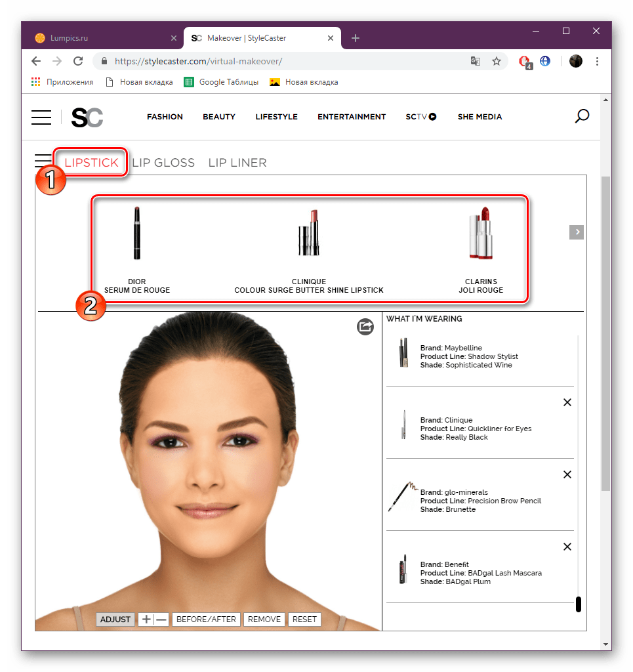Viewport: 633px width, 672px height.
Task: Click the extension icon with red badge 4
Action: [523, 60]
